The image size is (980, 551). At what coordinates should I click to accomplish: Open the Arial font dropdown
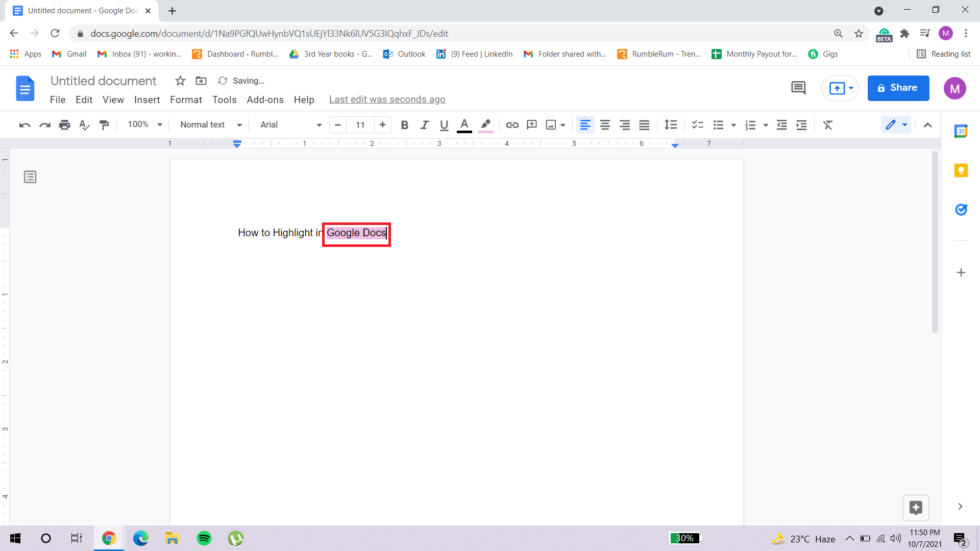[x=291, y=125]
